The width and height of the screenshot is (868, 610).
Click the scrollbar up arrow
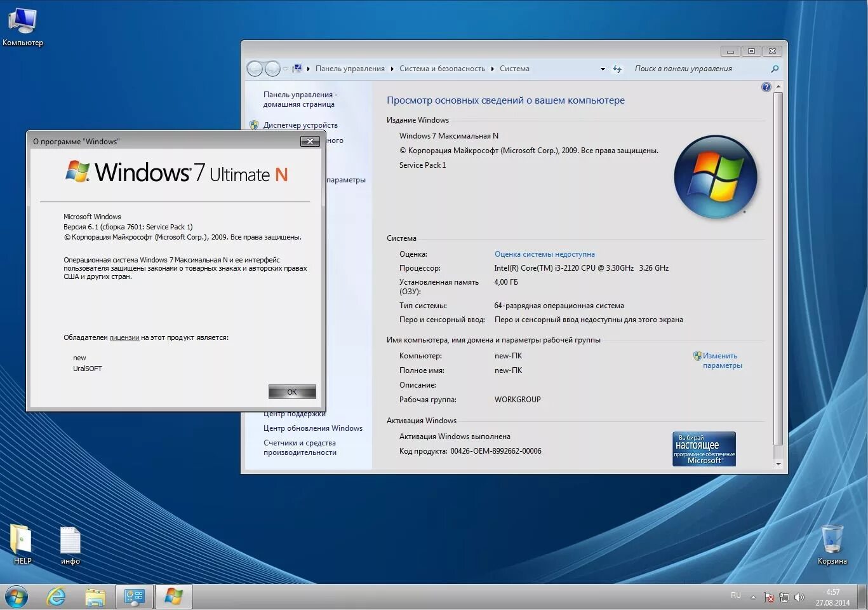pyautogui.click(x=778, y=86)
